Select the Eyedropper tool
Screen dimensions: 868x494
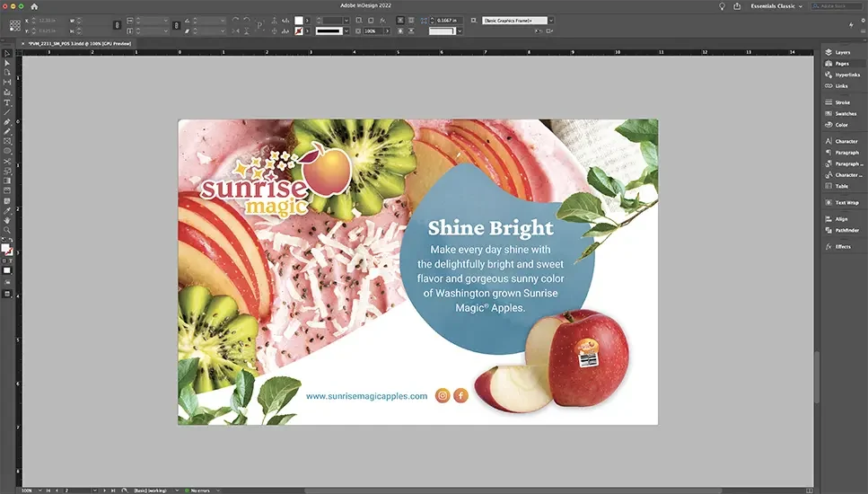(7, 211)
